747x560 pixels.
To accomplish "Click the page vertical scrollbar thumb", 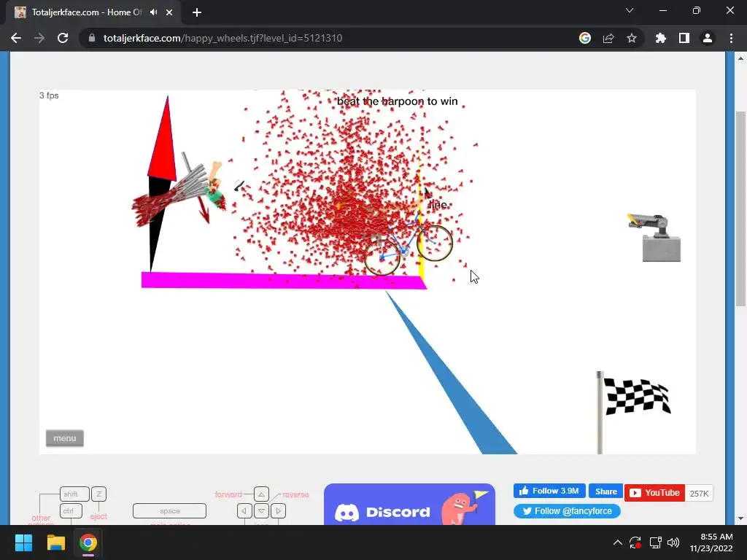I will point(740,209).
